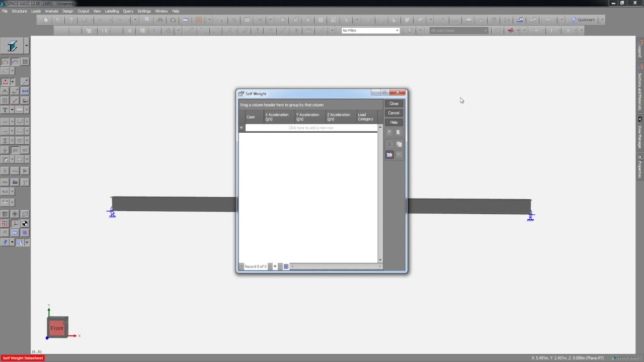The image size is (644, 362).
Task: Click the Quickstart toolbar button
Action: (583, 20)
